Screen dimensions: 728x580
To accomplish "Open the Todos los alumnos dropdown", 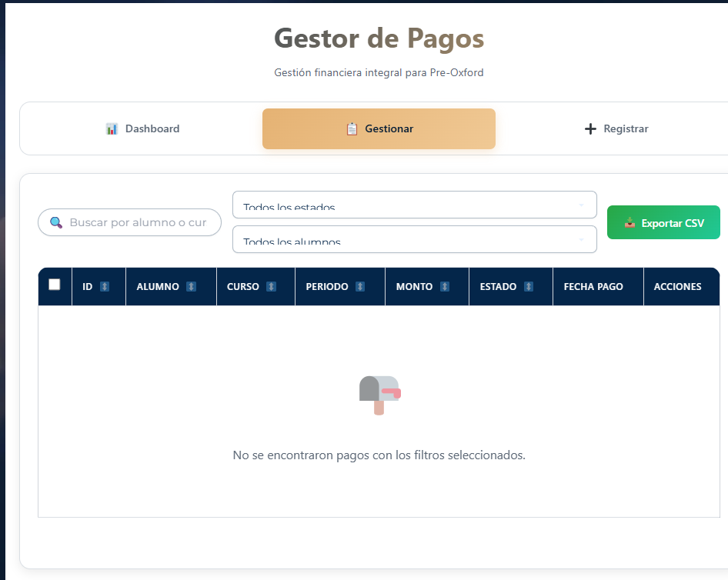I will pos(414,239).
